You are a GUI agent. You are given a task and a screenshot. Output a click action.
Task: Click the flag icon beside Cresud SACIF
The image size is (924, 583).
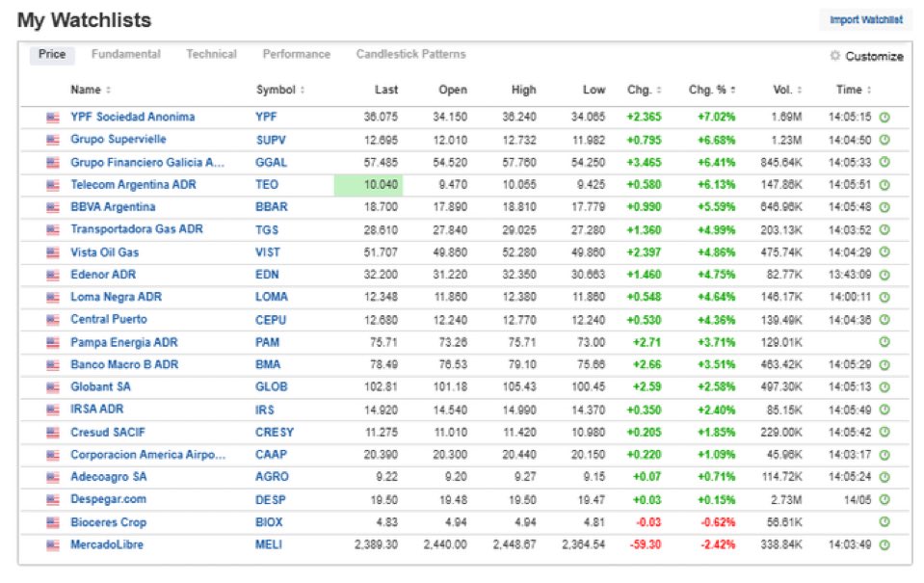pos(53,432)
